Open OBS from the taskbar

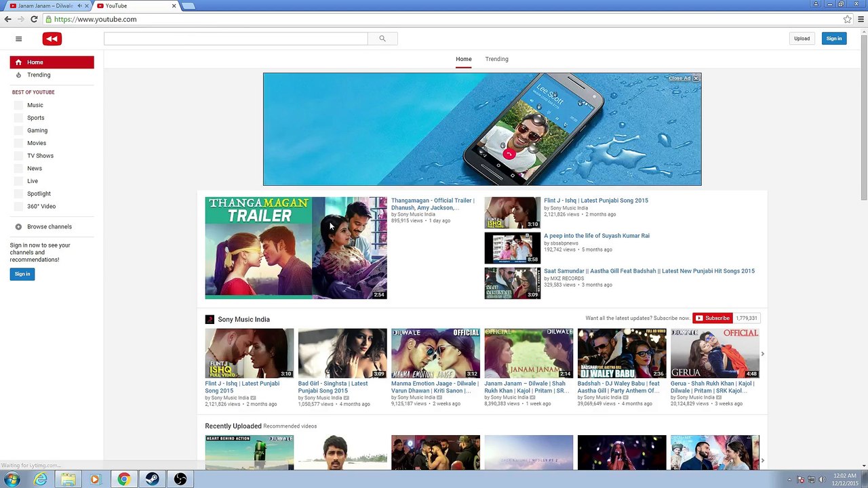(180, 479)
